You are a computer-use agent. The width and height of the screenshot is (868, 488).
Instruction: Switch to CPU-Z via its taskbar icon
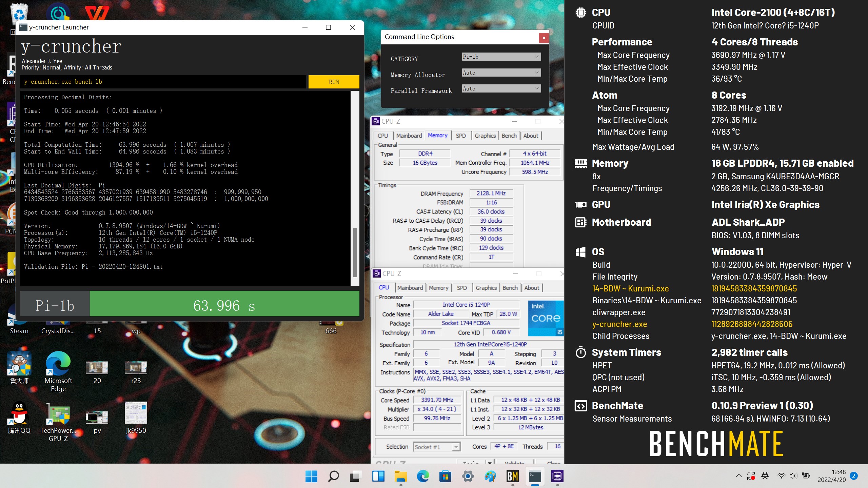tap(557, 476)
